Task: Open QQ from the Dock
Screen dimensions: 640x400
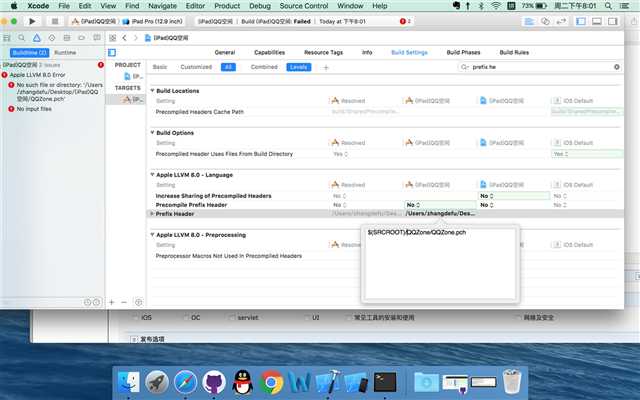Action: click(x=242, y=383)
